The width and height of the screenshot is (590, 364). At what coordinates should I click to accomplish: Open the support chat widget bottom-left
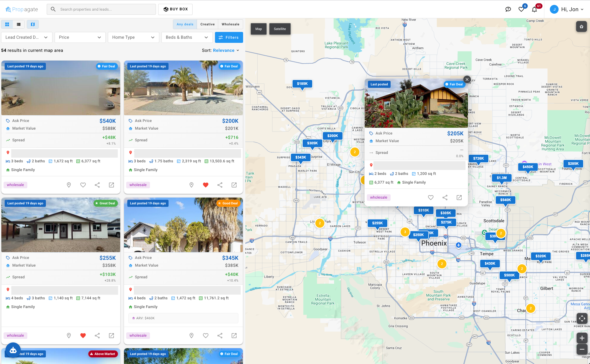pos(13,350)
